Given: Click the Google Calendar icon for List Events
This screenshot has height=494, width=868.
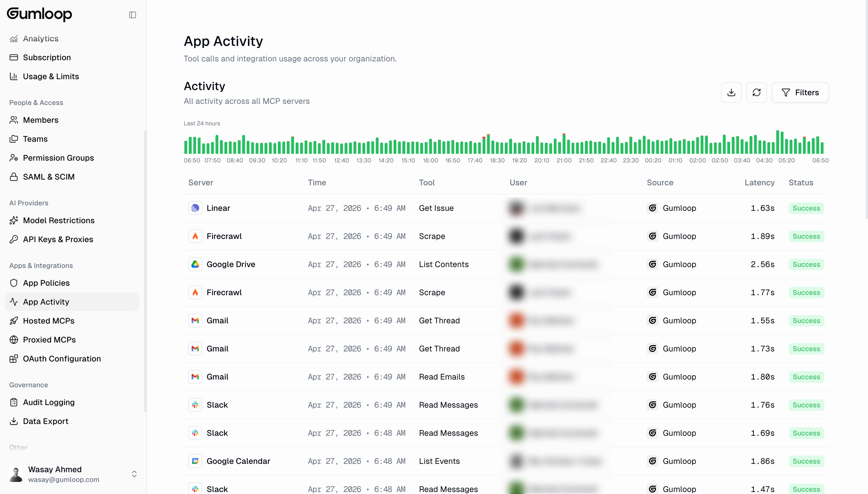Looking at the screenshot, I should [x=195, y=461].
